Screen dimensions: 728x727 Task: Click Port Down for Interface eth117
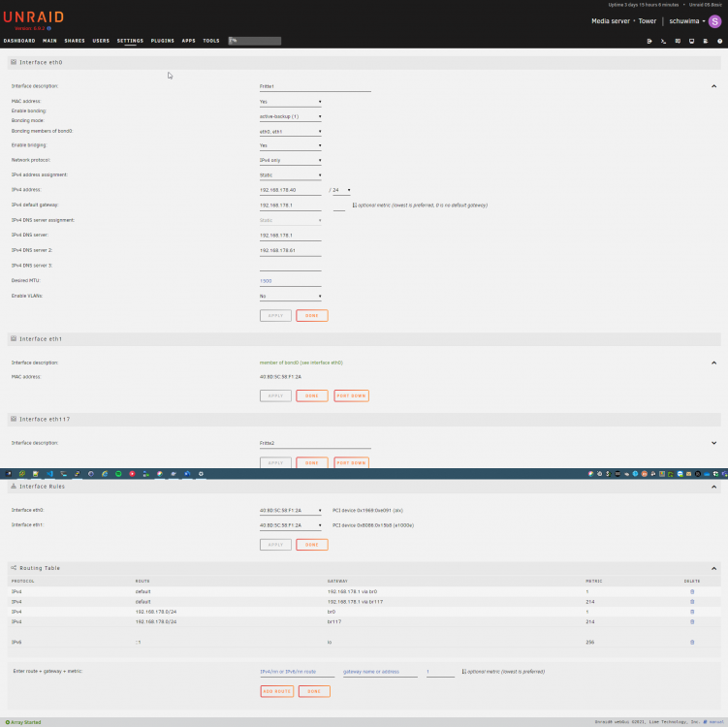352,462
